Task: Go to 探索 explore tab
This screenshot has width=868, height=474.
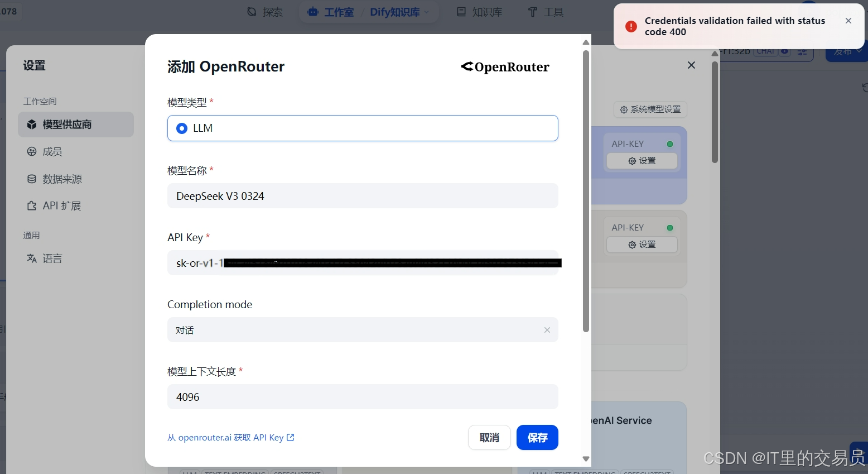Action: (265, 12)
